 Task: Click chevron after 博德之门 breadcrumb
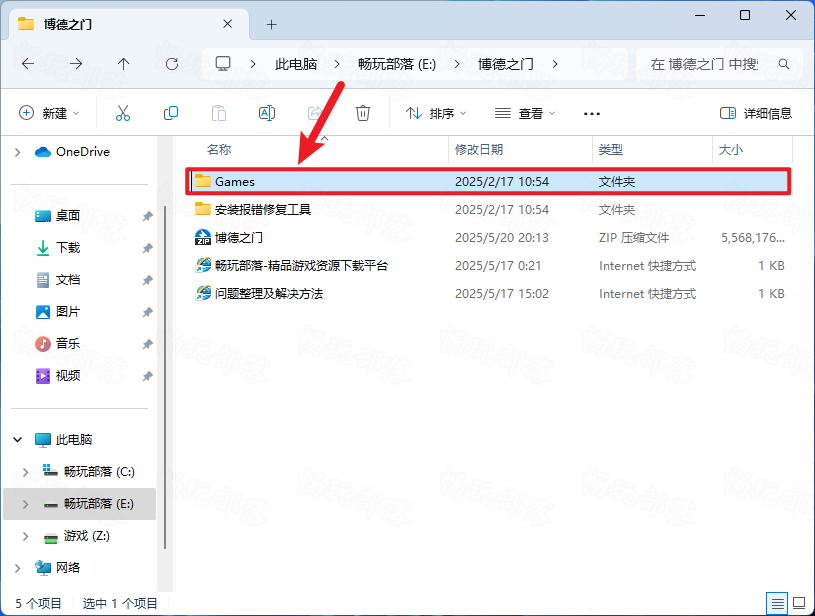click(x=555, y=64)
